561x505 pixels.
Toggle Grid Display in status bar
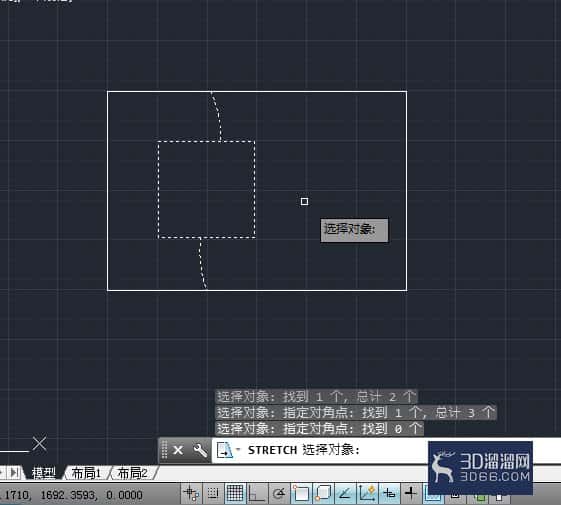pos(235,494)
